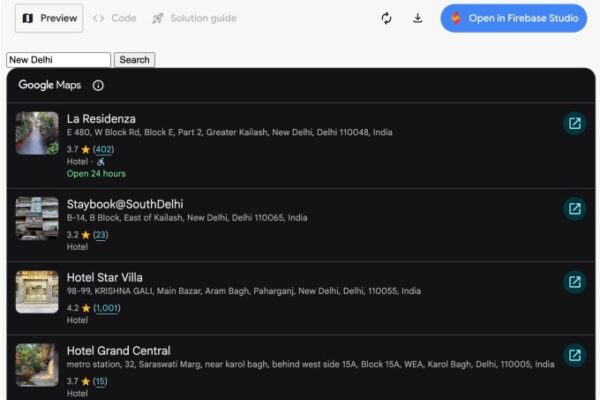
Task: Open Hotel Grand Central external link icon
Action: pos(574,355)
